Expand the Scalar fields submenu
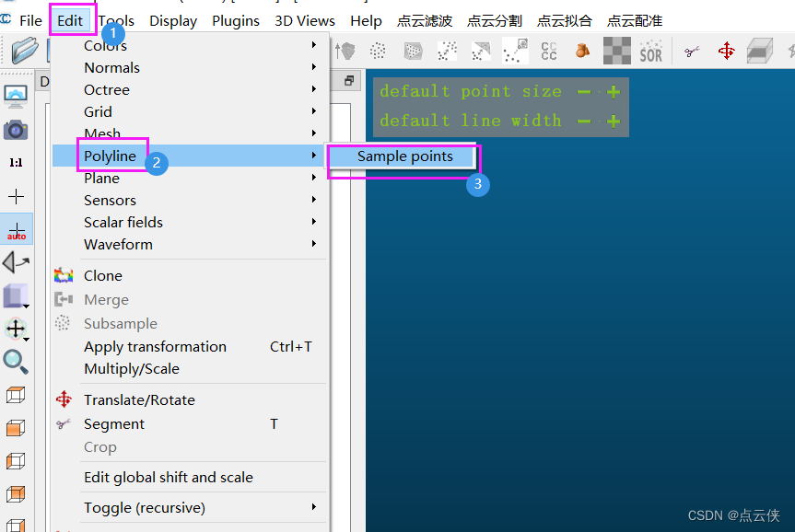 coord(123,222)
